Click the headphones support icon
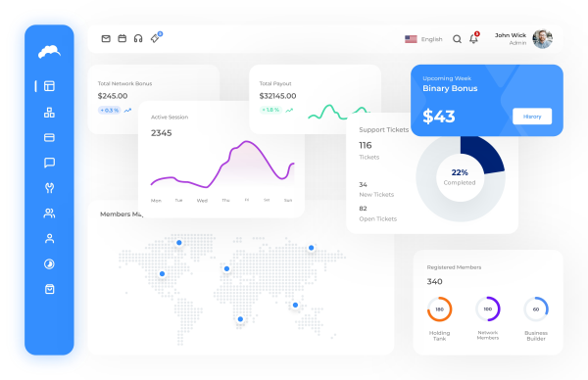Image resolution: width=588 pixels, height=380 pixels. click(138, 38)
